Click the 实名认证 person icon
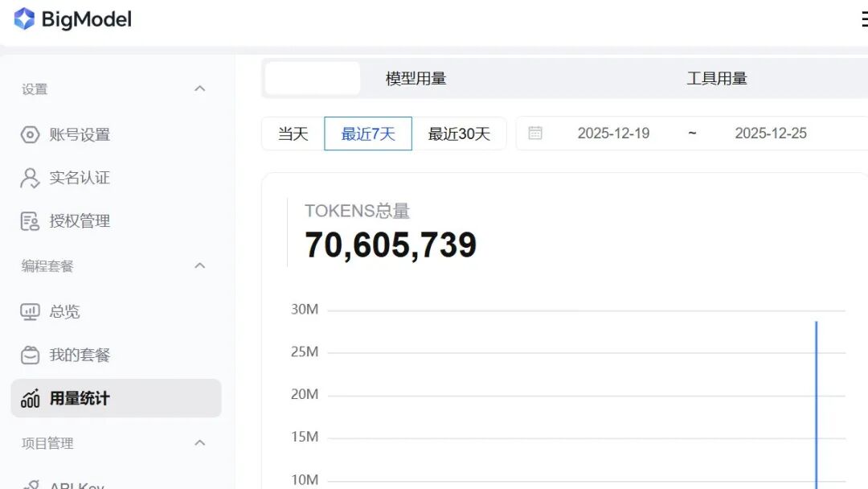Screen dimensions: 868x489 point(30,178)
